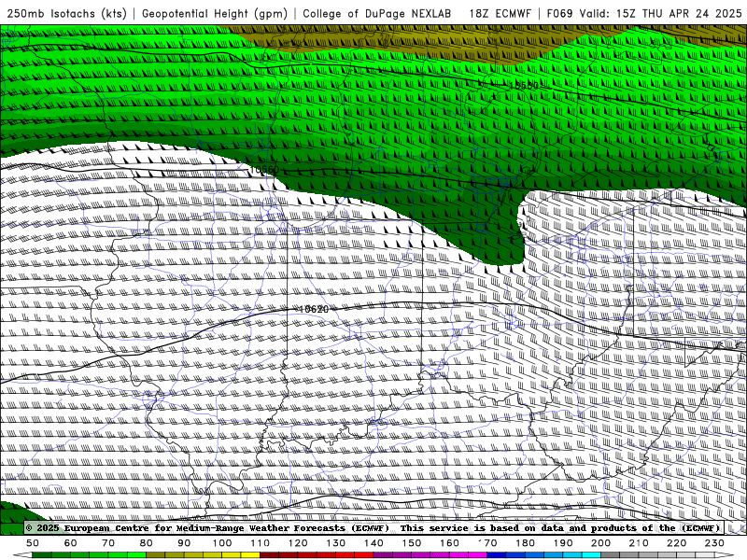Click the '250mb Isotachs (kts)' title text

tap(66, 13)
